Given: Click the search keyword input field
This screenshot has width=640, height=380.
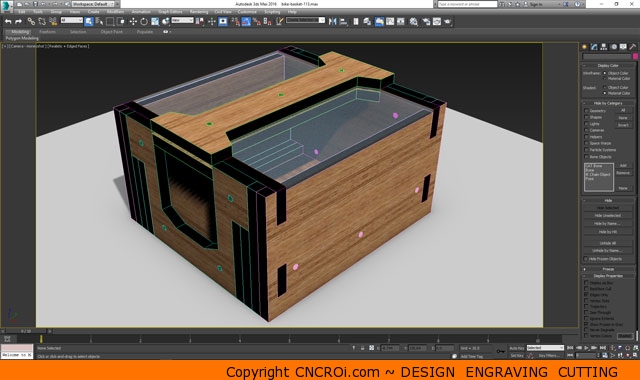Looking at the screenshot, I should click(467, 4).
